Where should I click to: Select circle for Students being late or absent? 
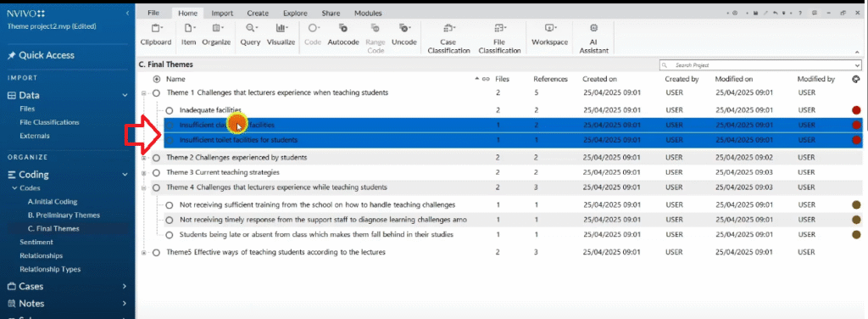[170, 235]
